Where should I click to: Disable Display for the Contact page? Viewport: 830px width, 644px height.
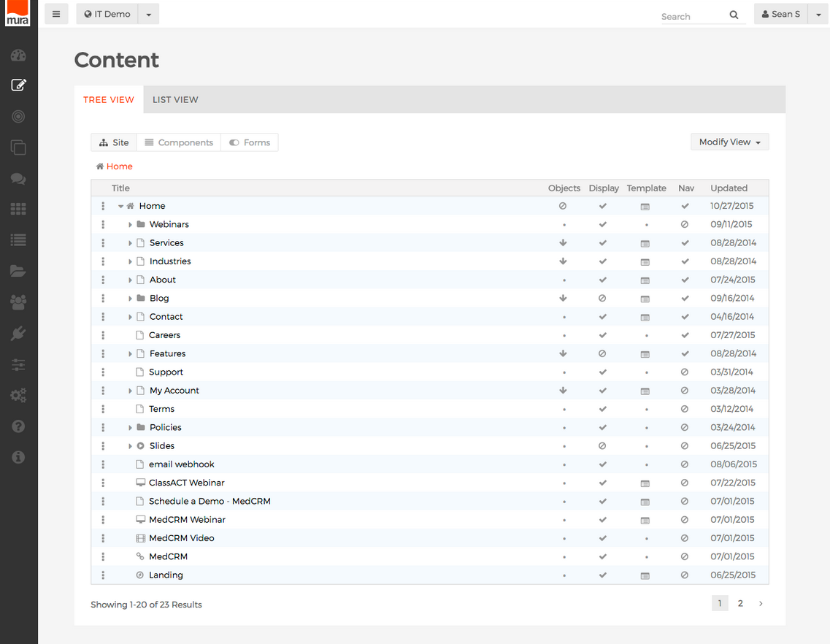coord(602,316)
